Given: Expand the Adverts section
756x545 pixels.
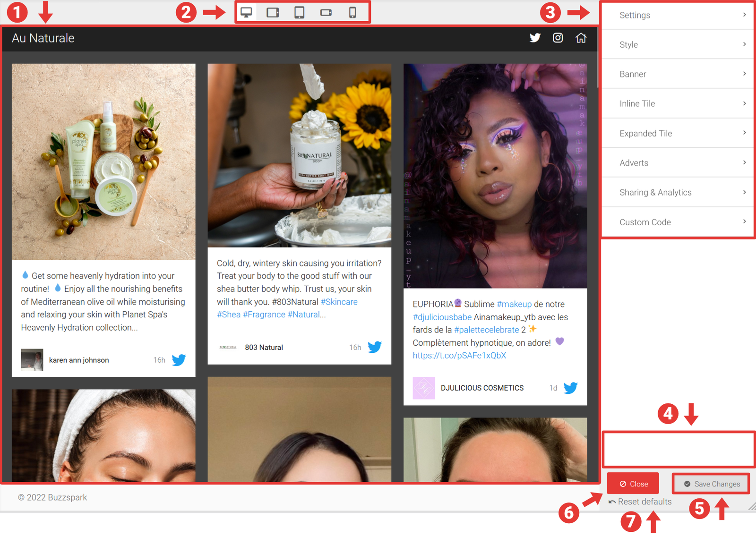Looking at the screenshot, I should click(x=678, y=163).
